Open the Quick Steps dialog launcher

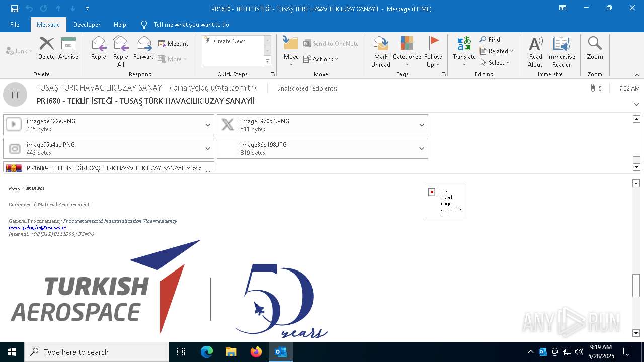coord(273,74)
